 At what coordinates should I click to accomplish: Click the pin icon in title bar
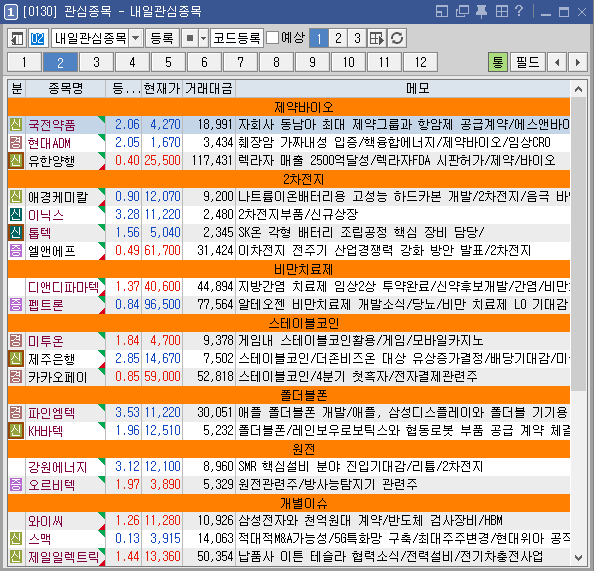click(481, 11)
